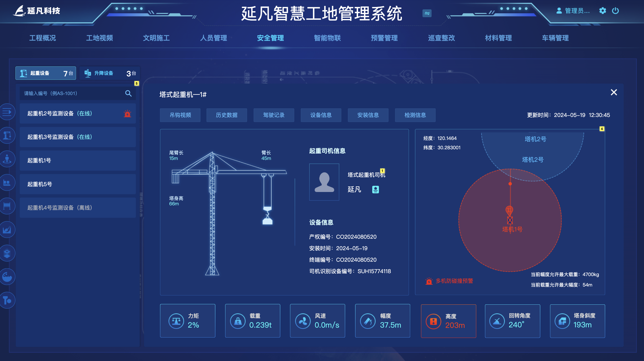Image resolution: width=644 pixels, height=361 pixels.
Task: Click alarm icon on 起重机2号 device row
Action: click(127, 114)
